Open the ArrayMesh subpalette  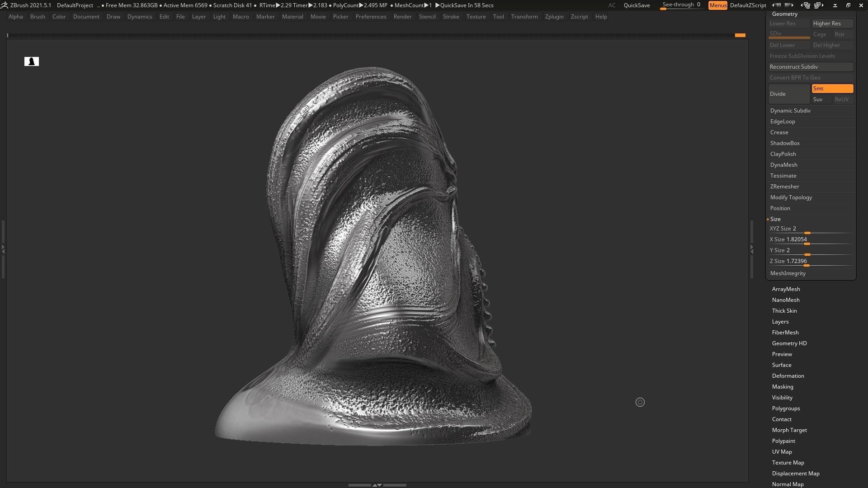(x=786, y=289)
